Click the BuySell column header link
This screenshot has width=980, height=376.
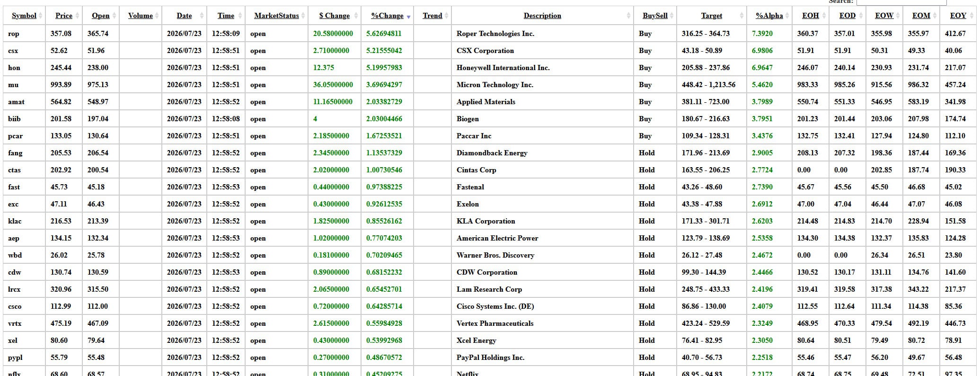(x=655, y=16)
